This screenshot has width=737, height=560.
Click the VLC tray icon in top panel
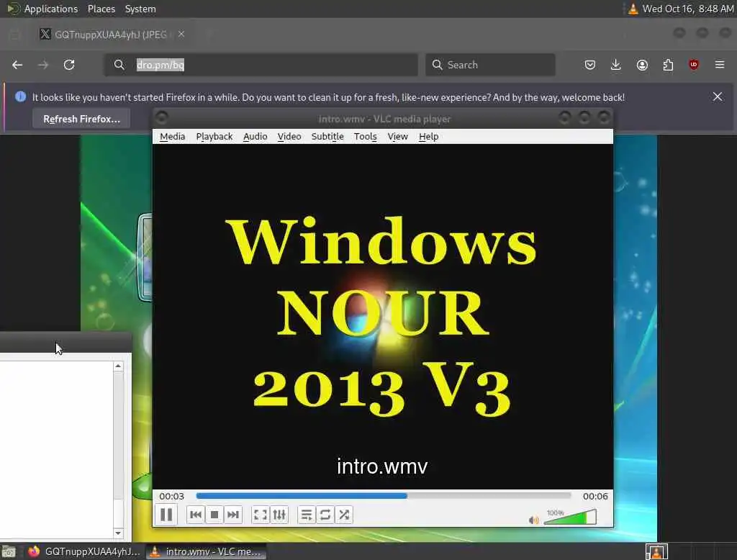[x=633, y=9]
